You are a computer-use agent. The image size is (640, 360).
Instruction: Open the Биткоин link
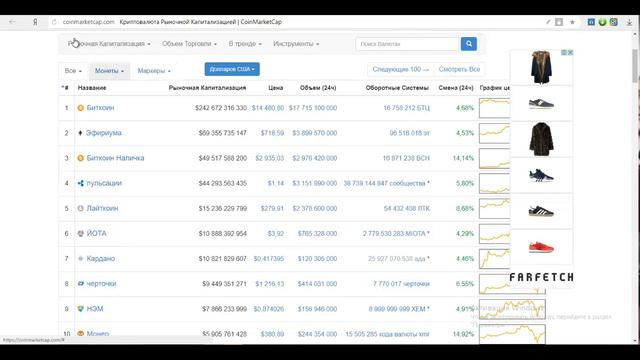coord(100,108)
